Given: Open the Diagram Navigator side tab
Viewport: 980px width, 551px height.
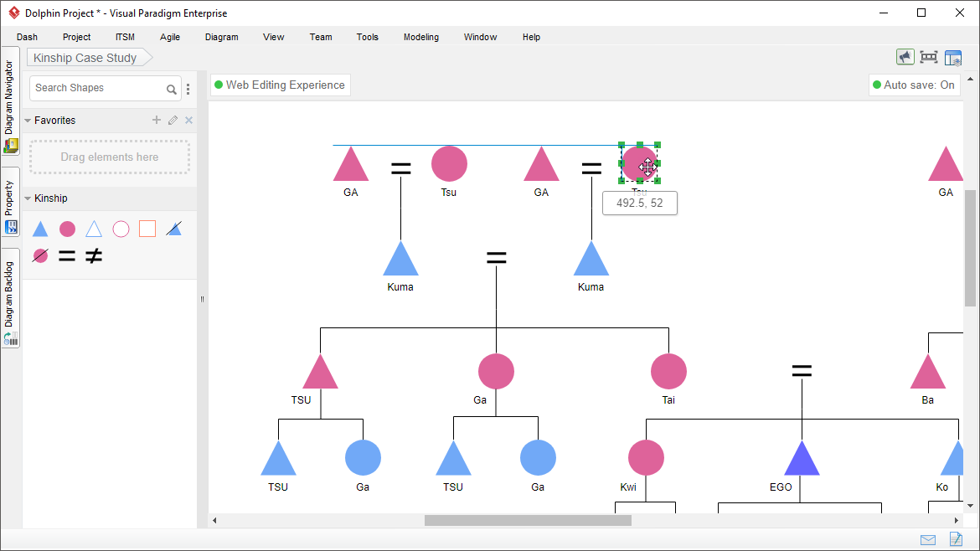Looking at the screenshot, I should 10,101.
